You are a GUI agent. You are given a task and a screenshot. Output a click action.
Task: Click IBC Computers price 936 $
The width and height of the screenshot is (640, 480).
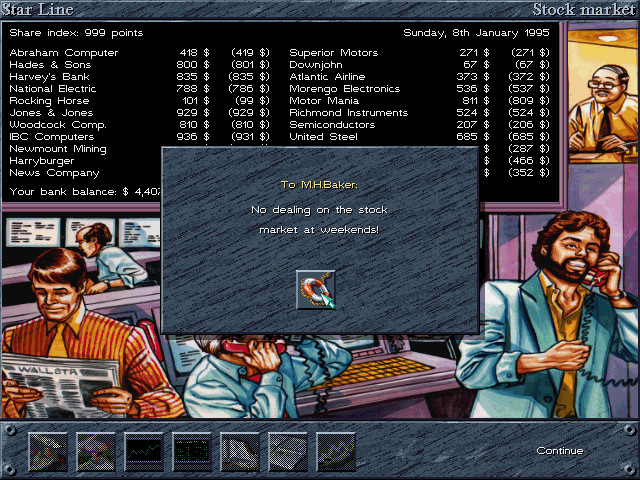(x=193, y=137)
